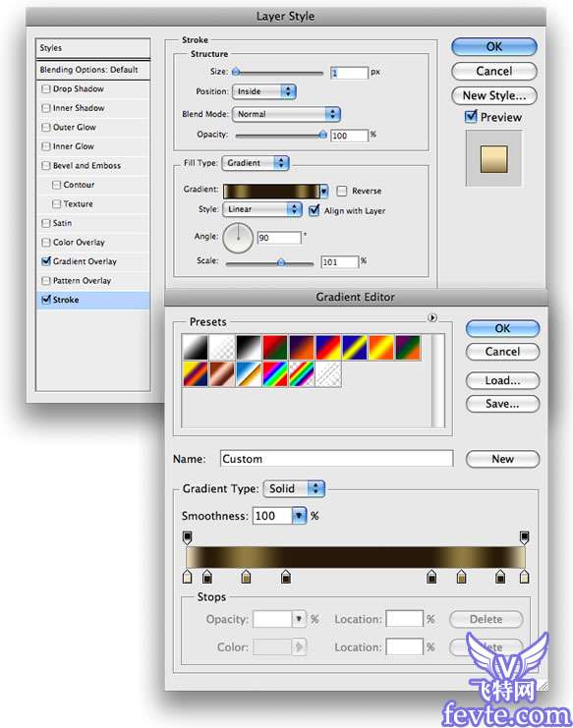The width and height of the screenshot is (573, 728).
Task: Choose the rainbow spectrum gradient preset
Action: (275, 374)
